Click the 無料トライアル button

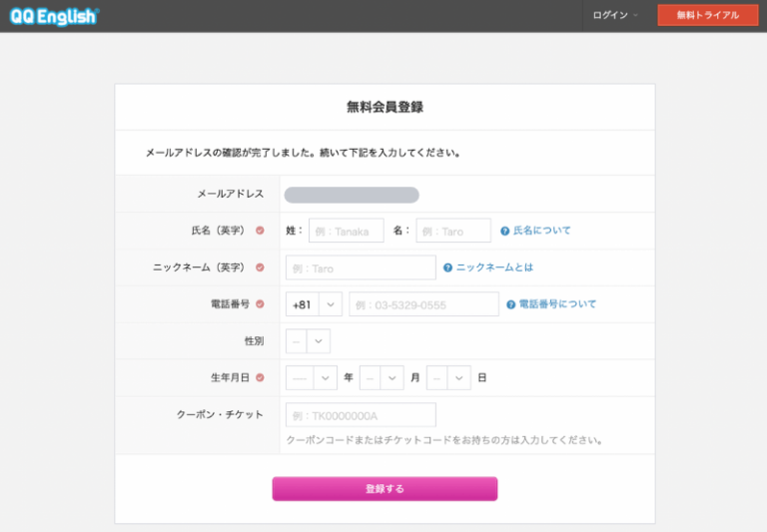pos(707,15)
